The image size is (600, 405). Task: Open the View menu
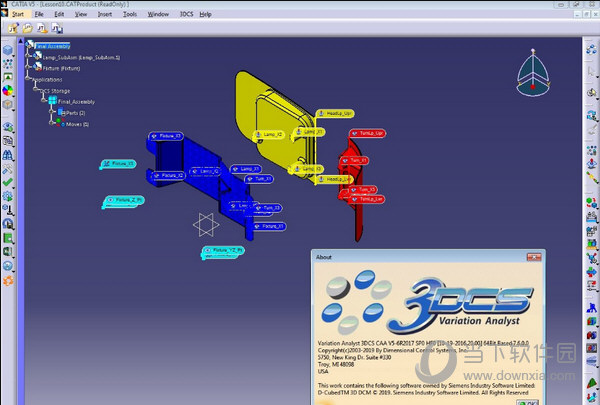(81, 14)
